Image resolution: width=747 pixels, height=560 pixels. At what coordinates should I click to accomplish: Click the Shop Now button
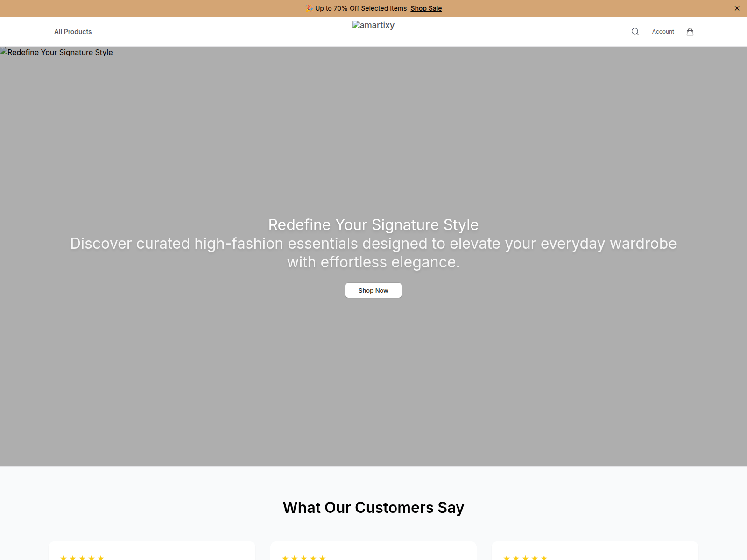373,290
